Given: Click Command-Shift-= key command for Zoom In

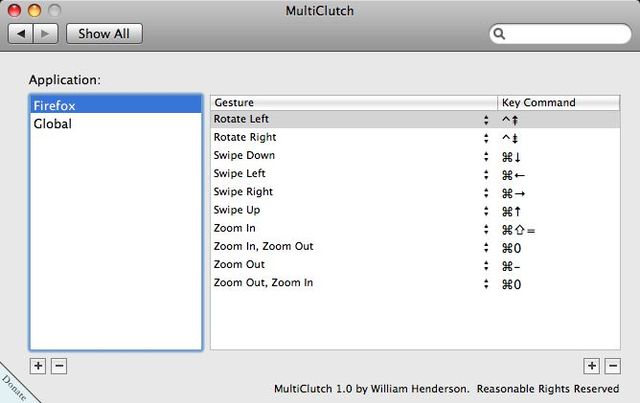Looking at the screenshot, I should (x=518, y=230).
